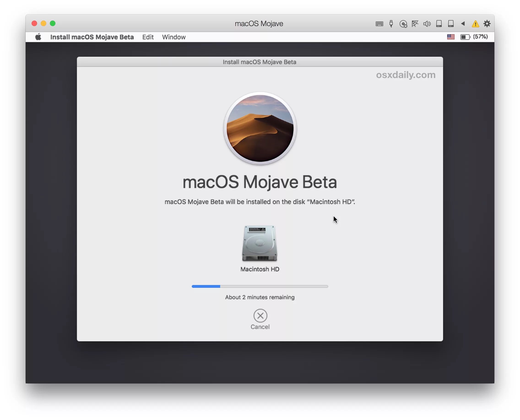Click the yellow warning triangle icon
520x420 pixels.
tap(475, 24)
